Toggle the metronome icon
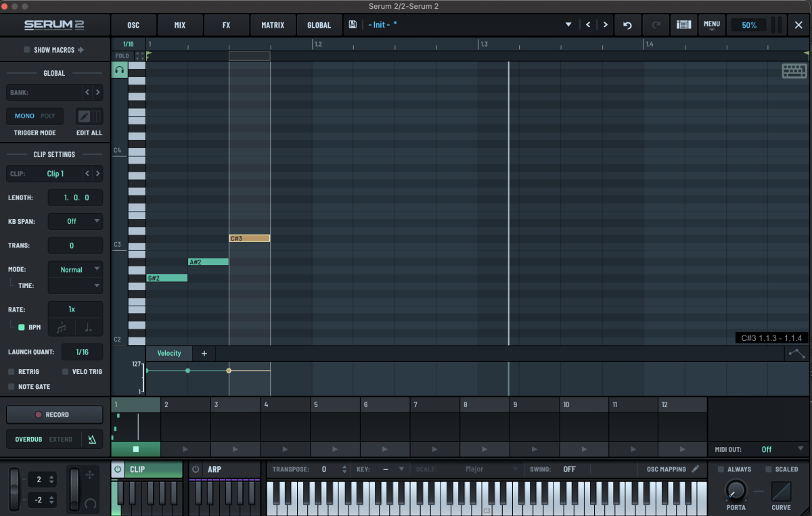The height and width of the screenshot is (516, 812). click(x=92, y=440)
